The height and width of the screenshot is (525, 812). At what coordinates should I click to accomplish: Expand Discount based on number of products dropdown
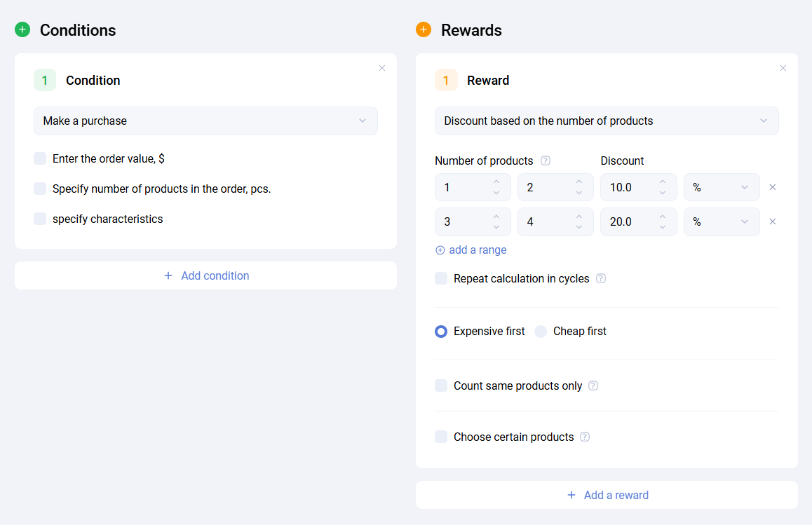607,121
